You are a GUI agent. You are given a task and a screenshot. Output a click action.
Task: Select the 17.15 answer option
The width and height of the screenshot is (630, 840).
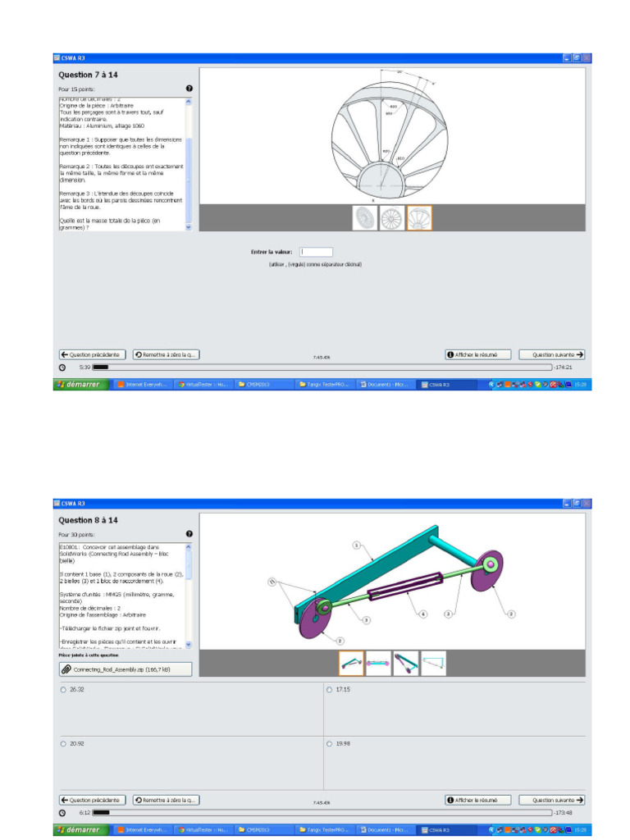pyautogui.click(x=329, y=690)
